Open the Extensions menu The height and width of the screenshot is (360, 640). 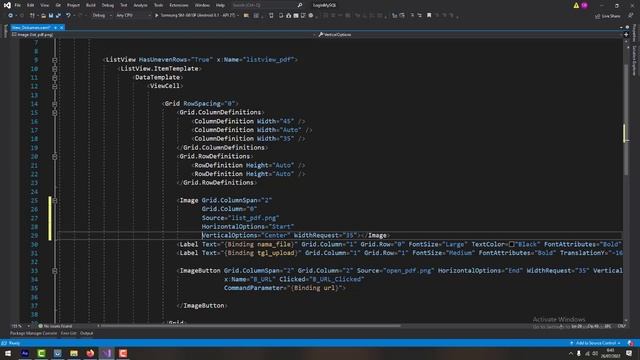(179, 5)
